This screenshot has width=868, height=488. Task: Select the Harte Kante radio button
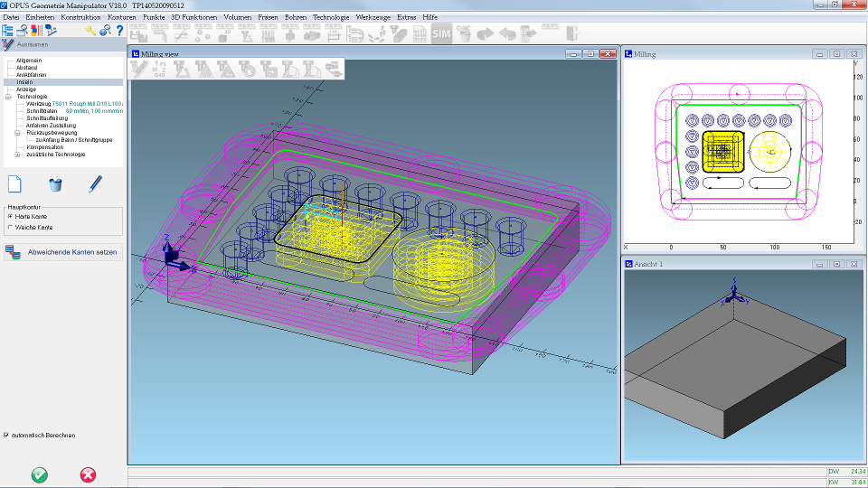tap(10, 216)
